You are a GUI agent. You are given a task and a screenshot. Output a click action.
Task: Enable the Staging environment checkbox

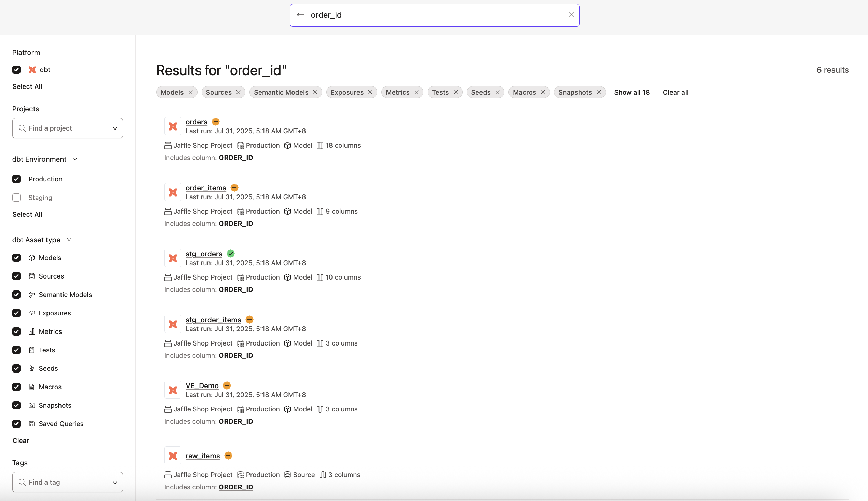click(x=16, y=197)
